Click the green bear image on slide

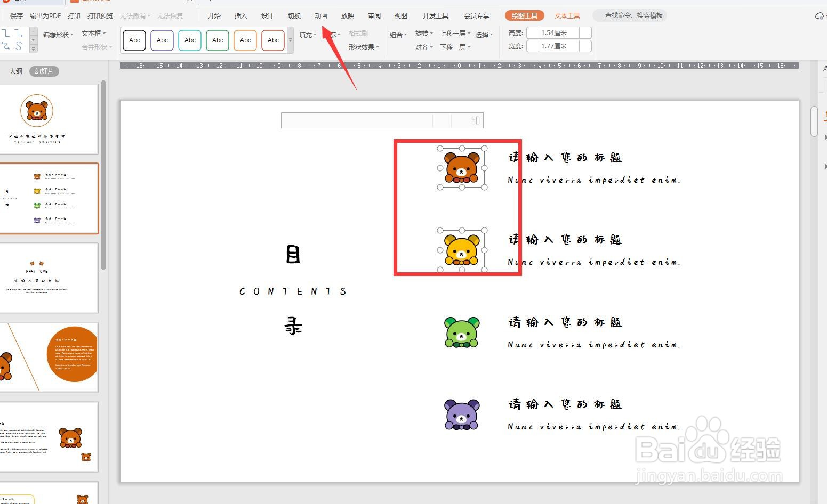tap(462, 332)
